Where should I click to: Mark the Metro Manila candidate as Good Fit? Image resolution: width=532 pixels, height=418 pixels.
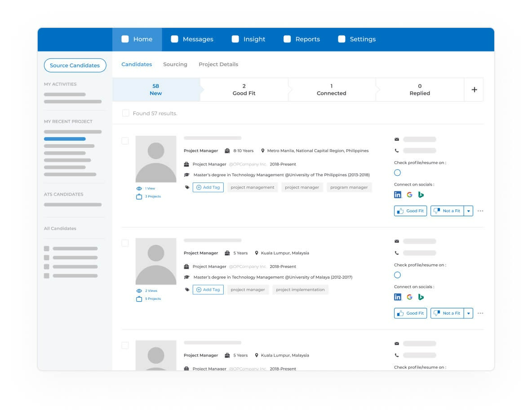(x=411, y=211)
